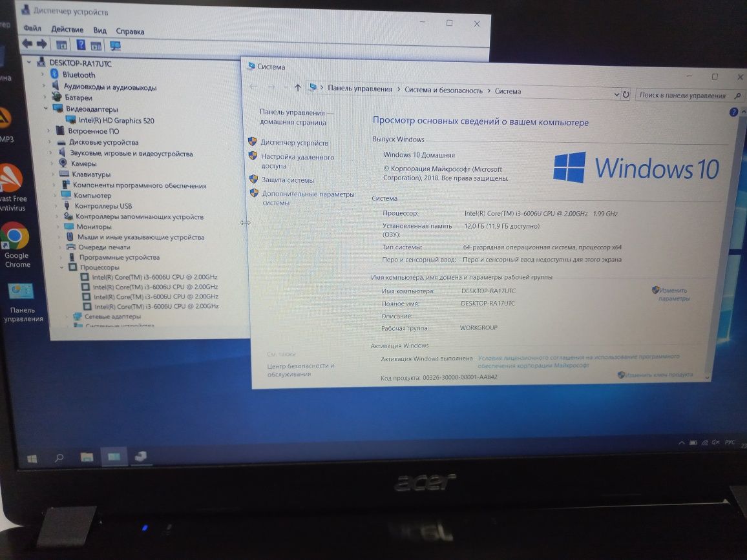Go back in Device Manager toolbar
This screenshot has height=560, width=747.
(27, 44)
